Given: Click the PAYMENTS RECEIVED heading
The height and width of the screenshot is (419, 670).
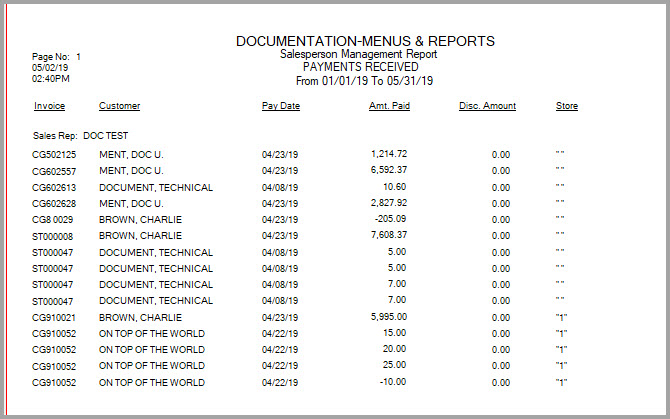Looking at the screenshot, I should pos(361,67).
